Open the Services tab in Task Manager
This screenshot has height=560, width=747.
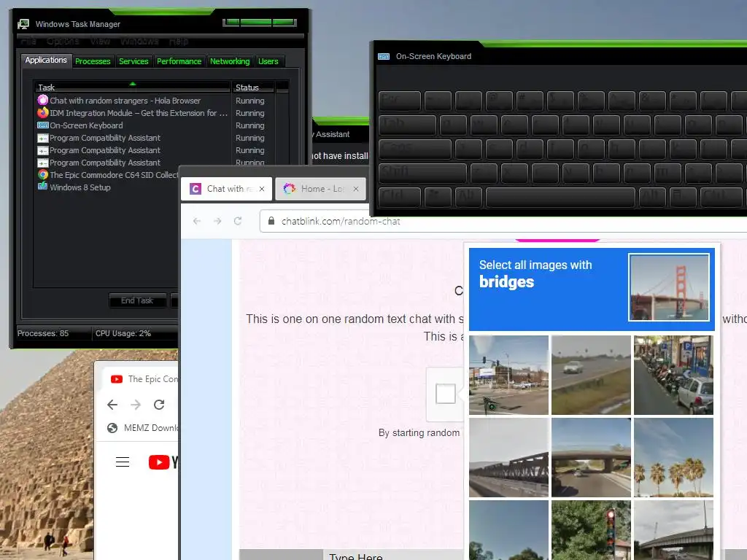(x=133, y=61)
